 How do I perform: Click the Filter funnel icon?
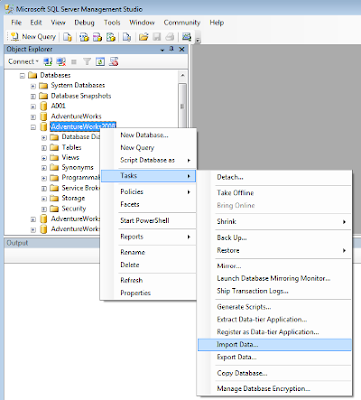tap(87, 62)
